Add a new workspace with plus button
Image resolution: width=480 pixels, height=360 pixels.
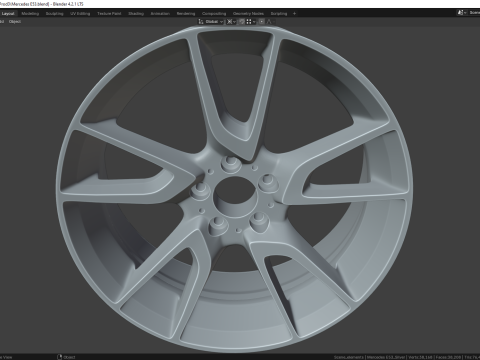tap(294, 14)
